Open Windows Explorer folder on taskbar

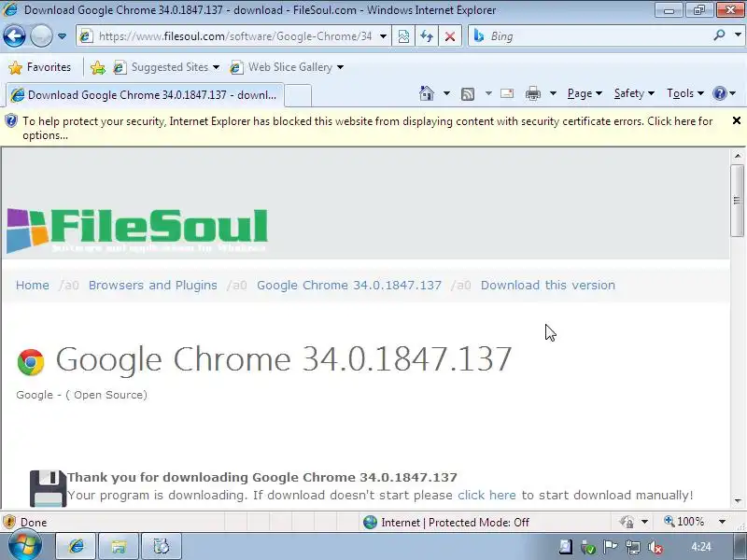point(119,546)
